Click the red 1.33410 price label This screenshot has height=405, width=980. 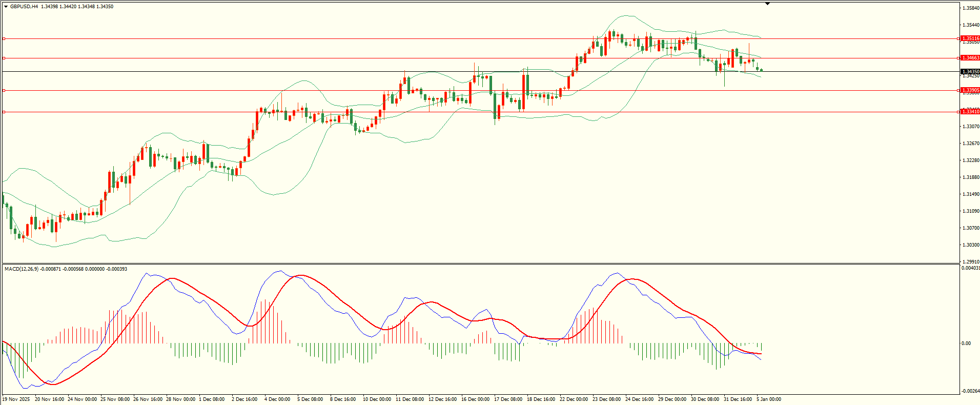[970, 111]
